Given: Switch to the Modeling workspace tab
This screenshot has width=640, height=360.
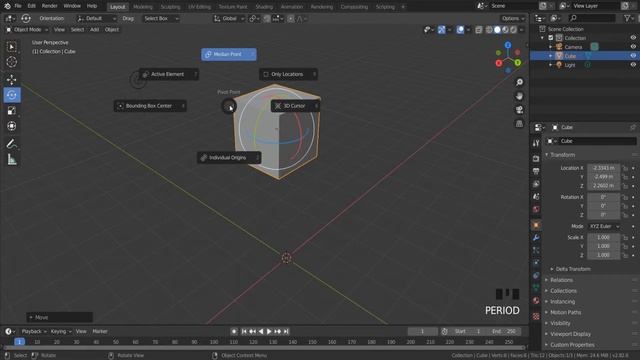Looking at the screenshot, I should pyautogui.click(x=142, y=7).
